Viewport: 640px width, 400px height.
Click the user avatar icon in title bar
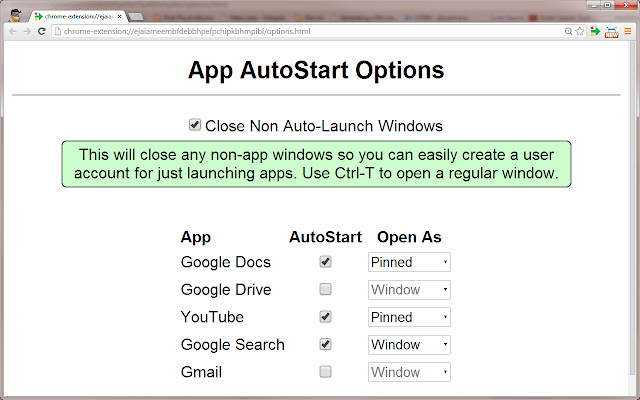tap(15, 16)
